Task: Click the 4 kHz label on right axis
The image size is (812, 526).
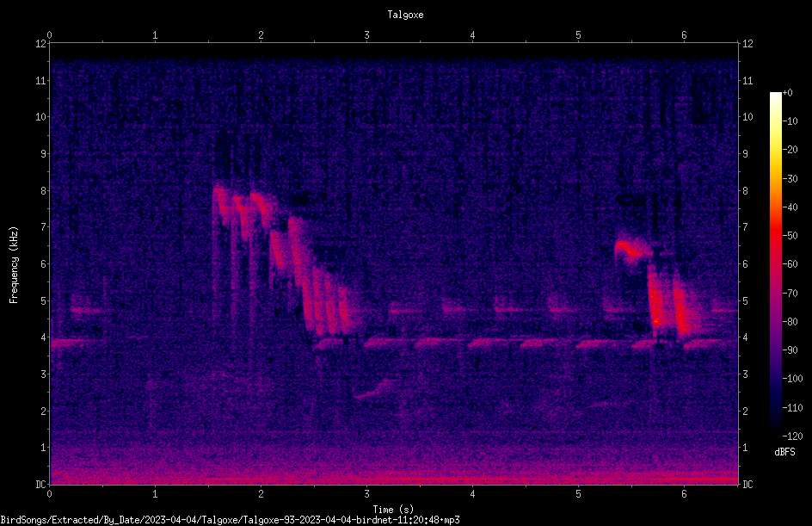Action: tap(745, 337)
